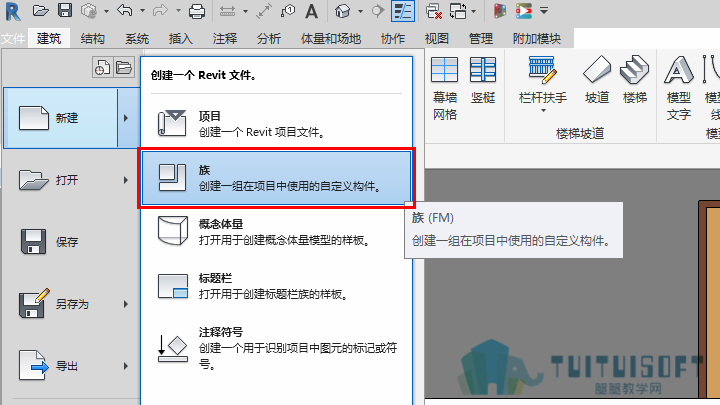Switch to the 体量和场地 ribbon tab
This screenshot has width=720, height=405.
[331, 39]
